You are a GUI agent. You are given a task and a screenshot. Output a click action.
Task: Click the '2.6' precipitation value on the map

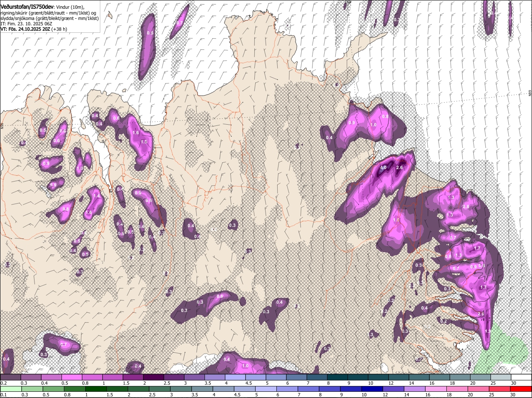coord(399,167)
